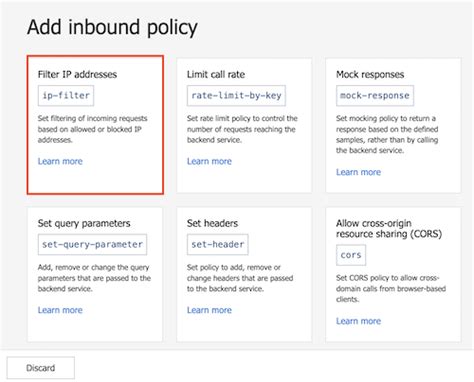Viewport: 474px width, 382px height.
Task: Click the rate-limit-by-key tag
Action: tap(236, 96)
